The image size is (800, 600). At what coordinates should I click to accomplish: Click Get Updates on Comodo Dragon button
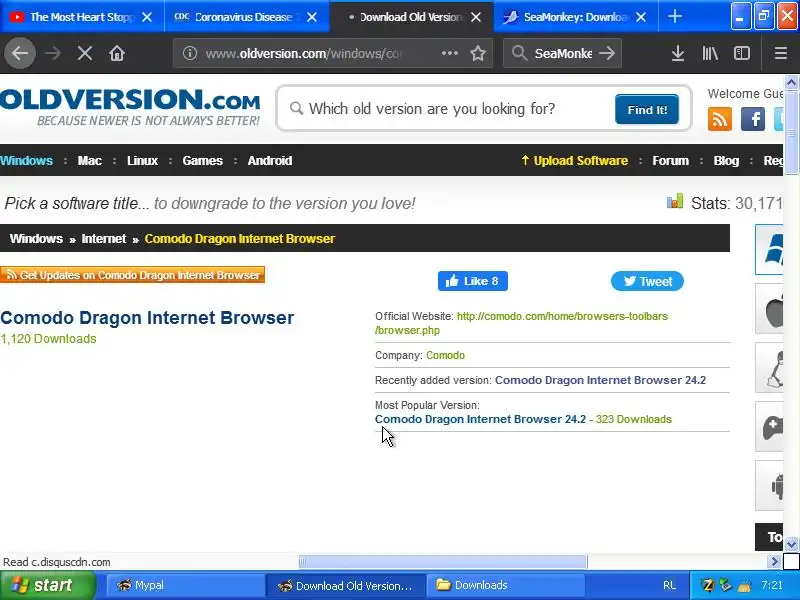coord(133,275)
